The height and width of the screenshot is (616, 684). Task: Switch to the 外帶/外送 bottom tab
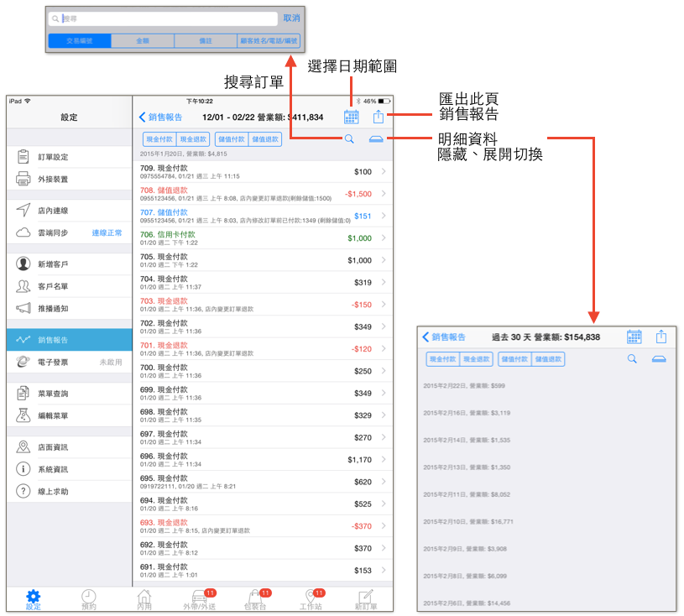point(200,599)
